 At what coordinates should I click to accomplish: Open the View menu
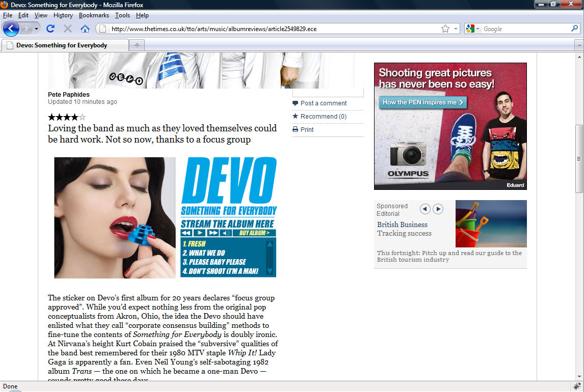pyautogui.click(x=41, y=15)
